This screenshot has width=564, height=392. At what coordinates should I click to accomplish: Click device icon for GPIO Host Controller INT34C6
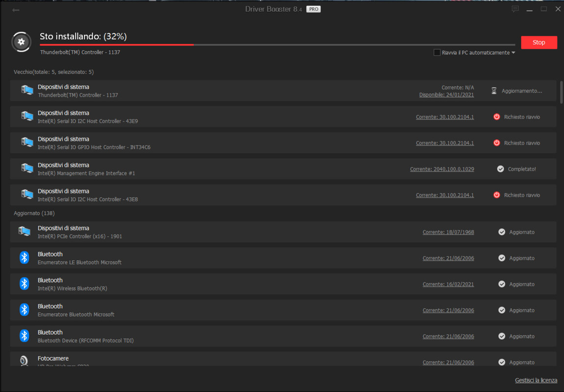coord(27,142)
